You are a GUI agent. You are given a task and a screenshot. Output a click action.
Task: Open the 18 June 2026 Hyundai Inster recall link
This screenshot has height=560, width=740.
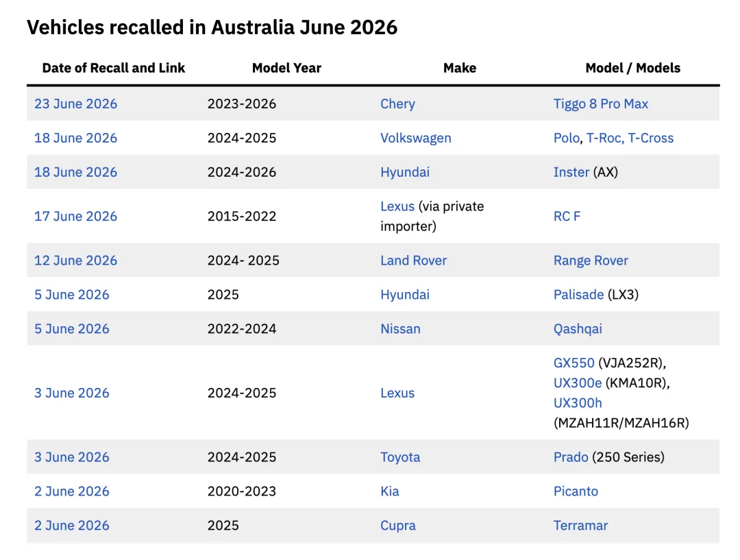[x=75, y=172]
